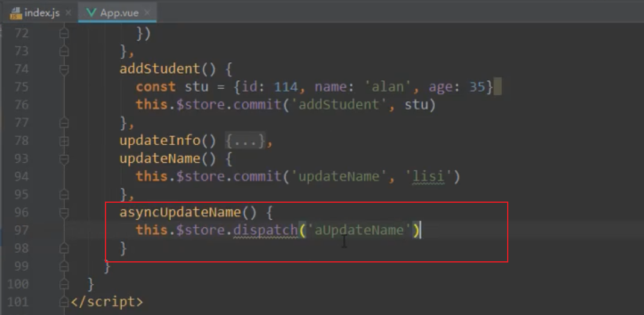644x315 pixels.
Task: Click the stu argument on line 76
Action: coord(416,105)
